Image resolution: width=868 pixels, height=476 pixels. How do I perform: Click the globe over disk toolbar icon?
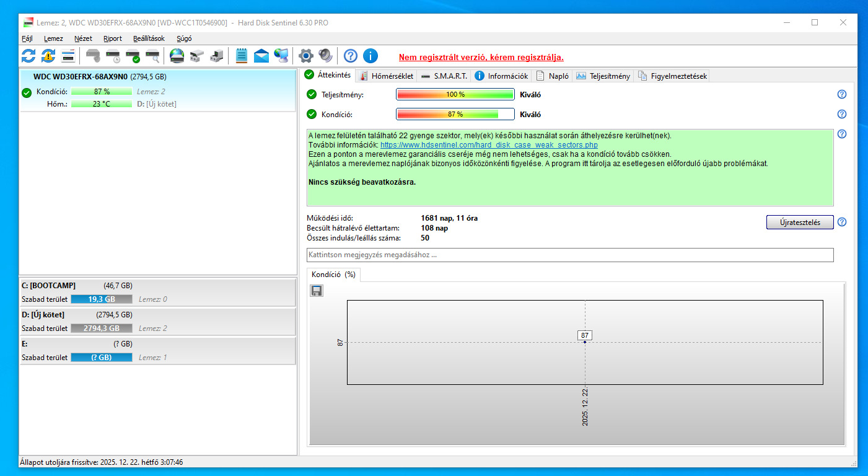177,56
